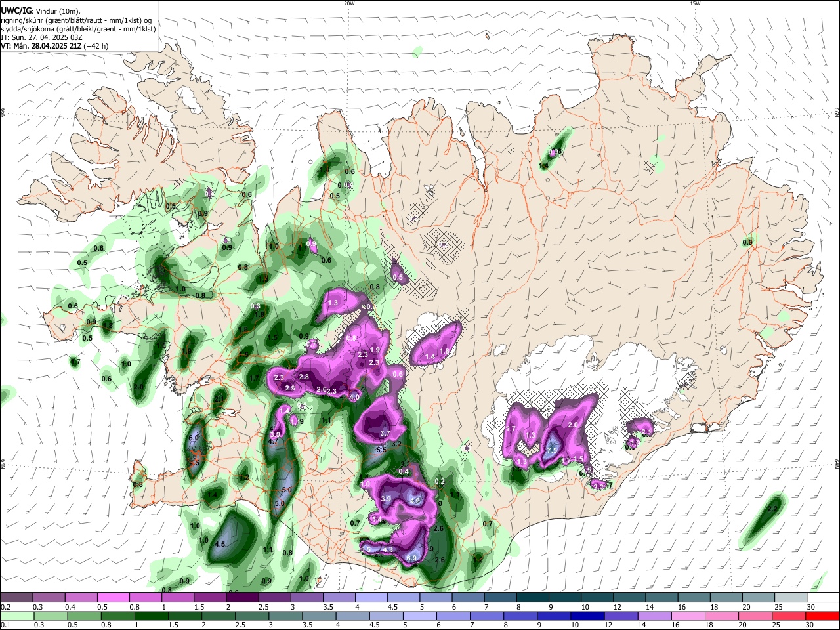Click the '3.9' snowfall value on map

pos(386,499)
